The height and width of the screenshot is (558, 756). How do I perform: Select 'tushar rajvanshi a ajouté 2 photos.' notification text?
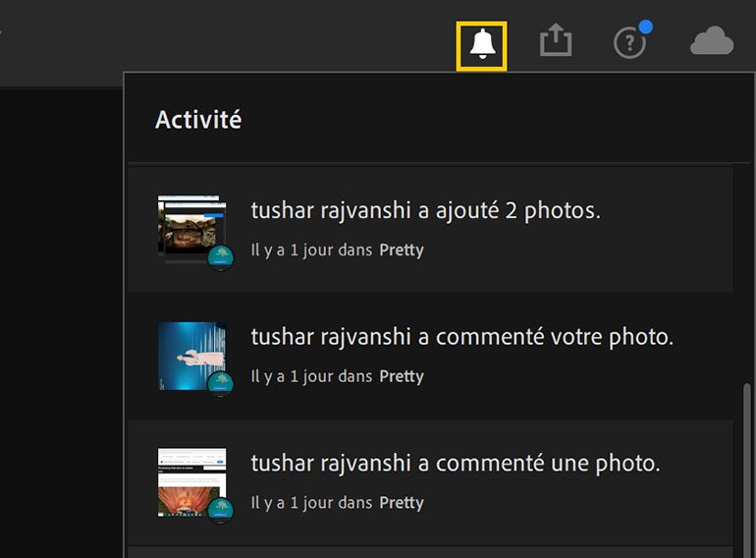(425, 210)
